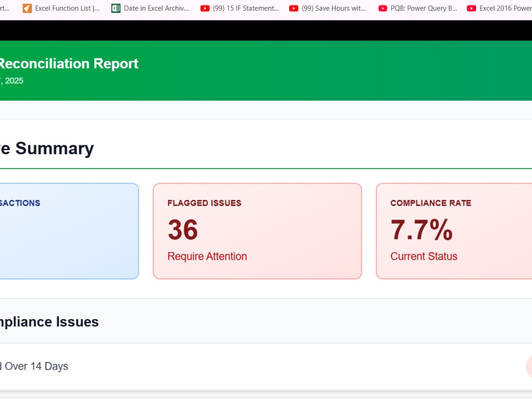Click the YouTube icon beside PQB: Power Query

[383, 8]
